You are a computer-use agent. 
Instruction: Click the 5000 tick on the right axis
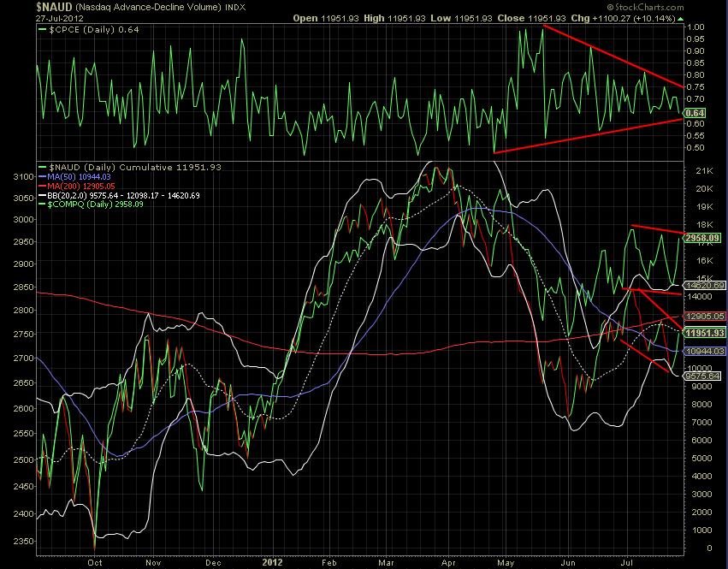[702, 458]
